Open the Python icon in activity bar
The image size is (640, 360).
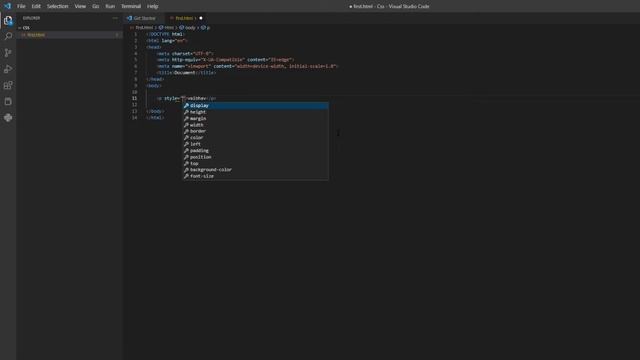pyautogui.click(x=8, y=118)
